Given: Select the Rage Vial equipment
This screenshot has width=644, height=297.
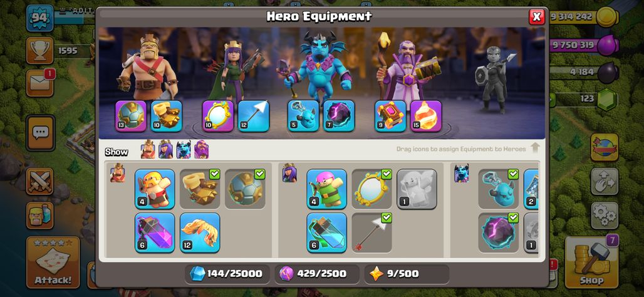Looking at the screenshot, I should [155, 232].
